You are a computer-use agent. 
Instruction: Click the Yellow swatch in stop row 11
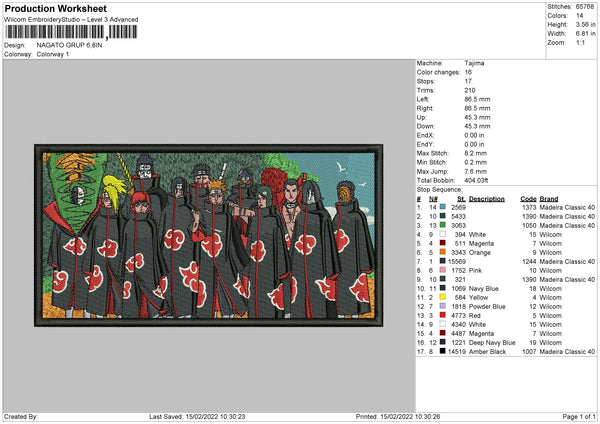point(443,297)
